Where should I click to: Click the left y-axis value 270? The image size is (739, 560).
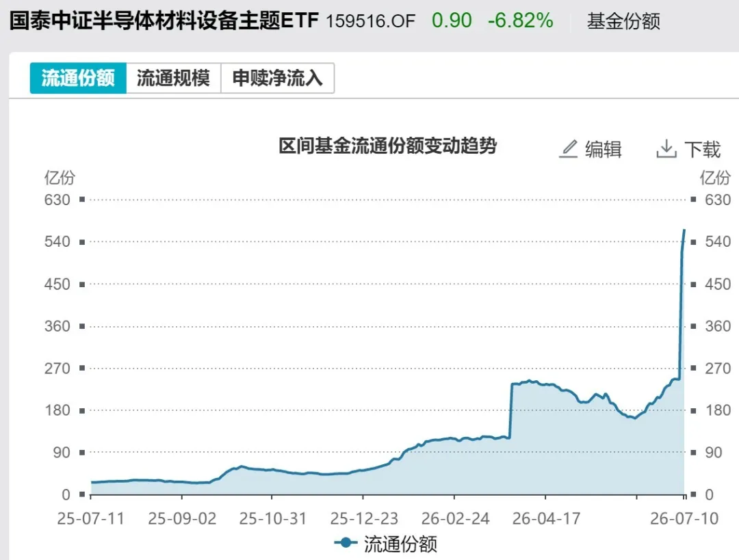(57, 369)
